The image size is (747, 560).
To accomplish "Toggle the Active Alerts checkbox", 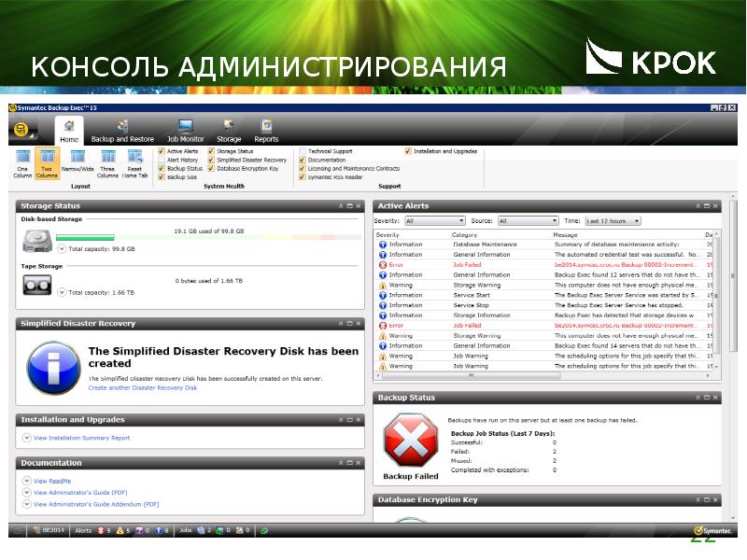I will coord(162,151).
